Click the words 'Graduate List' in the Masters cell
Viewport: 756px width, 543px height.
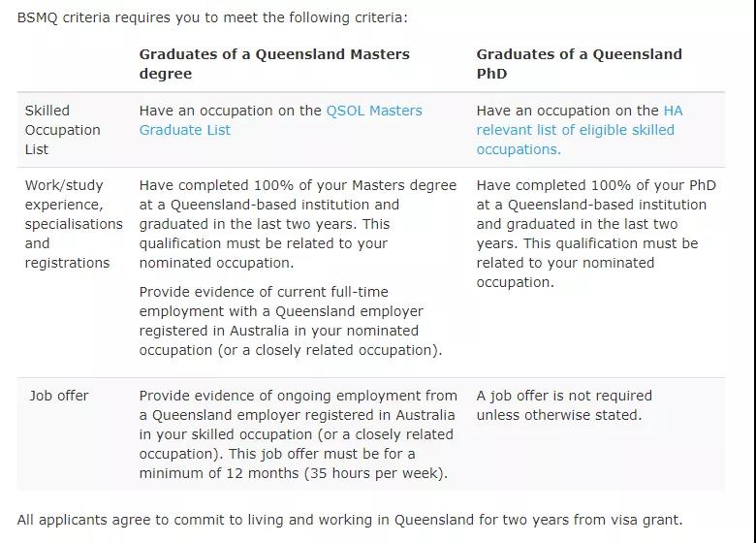click(x=185, y=130)
